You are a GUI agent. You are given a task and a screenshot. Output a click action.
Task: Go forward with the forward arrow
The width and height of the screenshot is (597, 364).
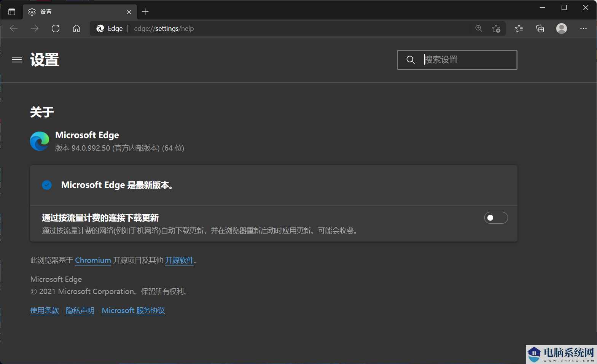tap(35, 29)
